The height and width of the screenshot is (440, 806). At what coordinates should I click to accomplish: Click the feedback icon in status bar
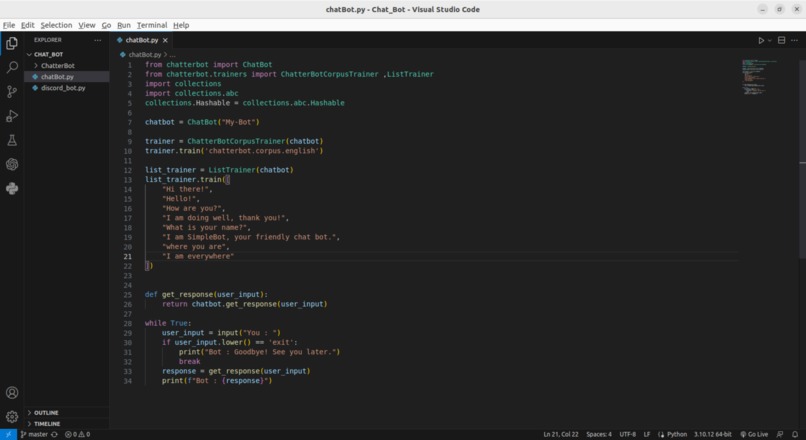pos(780,434)
